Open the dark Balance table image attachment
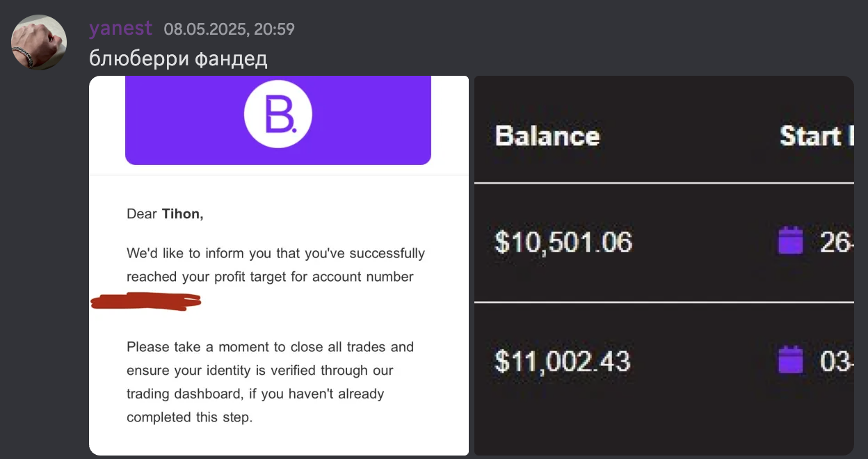Image resolution: width=868 pixels, height=459 pixels. point(664,266)
